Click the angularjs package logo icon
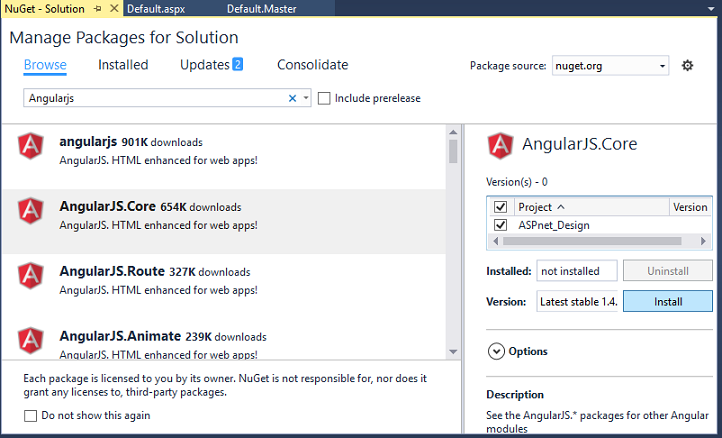 pyautogui.click(x=30, y=146)
